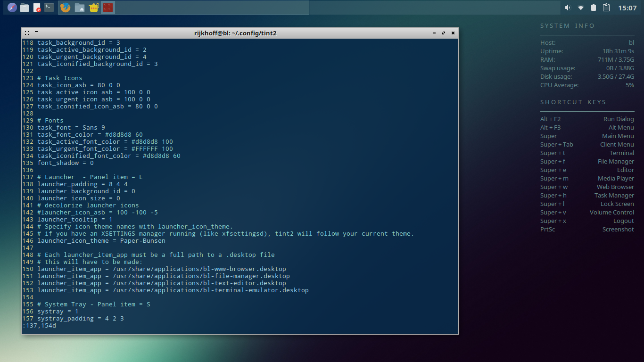Maximize the terminal window
Viewport: 644px width, 362px height.
point(444,33)
